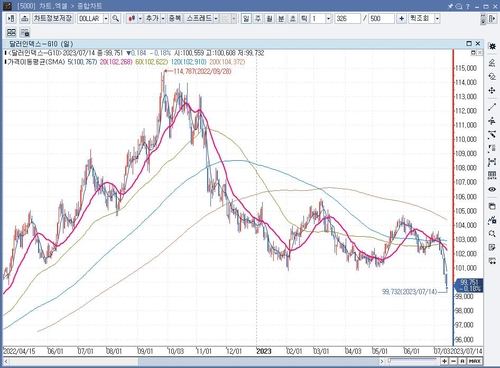Click the bottom swap arrows icon in right toolbar
Viewport: 500px width, 368px height.
coord(492,261)
